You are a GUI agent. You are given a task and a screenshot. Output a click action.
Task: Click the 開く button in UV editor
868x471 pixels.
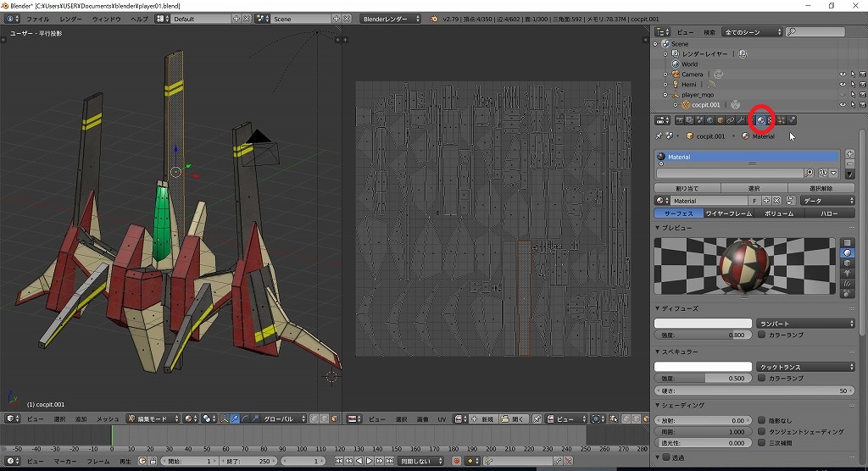[516, 418]
